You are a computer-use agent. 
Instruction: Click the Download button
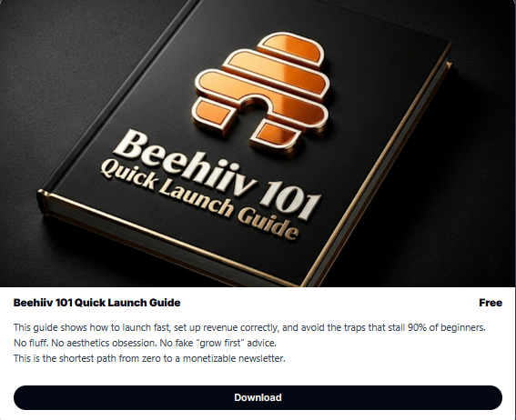[258, 397]
